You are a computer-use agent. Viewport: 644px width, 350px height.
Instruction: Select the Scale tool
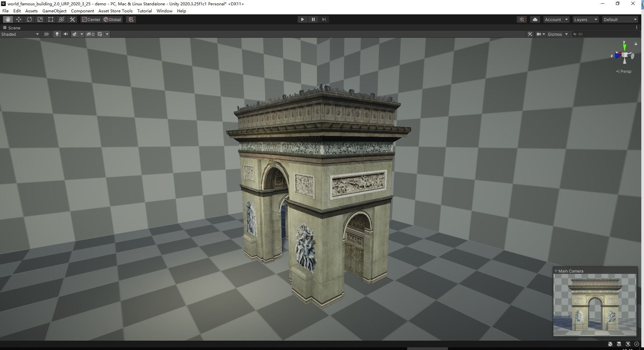(x=40, y=19)
